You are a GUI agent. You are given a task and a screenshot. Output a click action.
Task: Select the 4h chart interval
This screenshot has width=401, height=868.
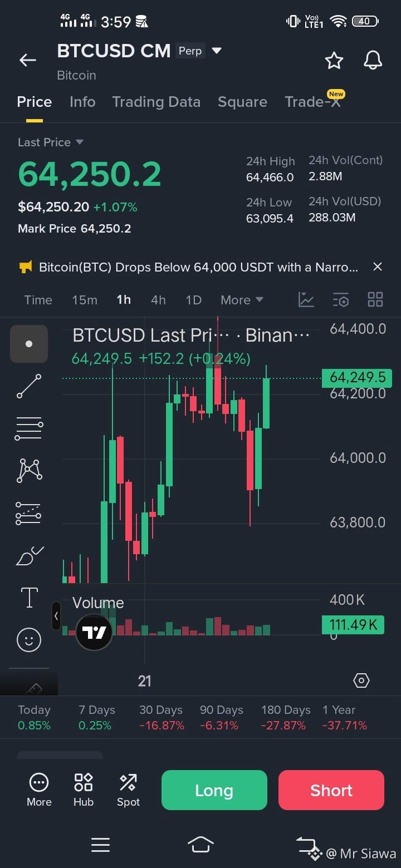[158, 300]
